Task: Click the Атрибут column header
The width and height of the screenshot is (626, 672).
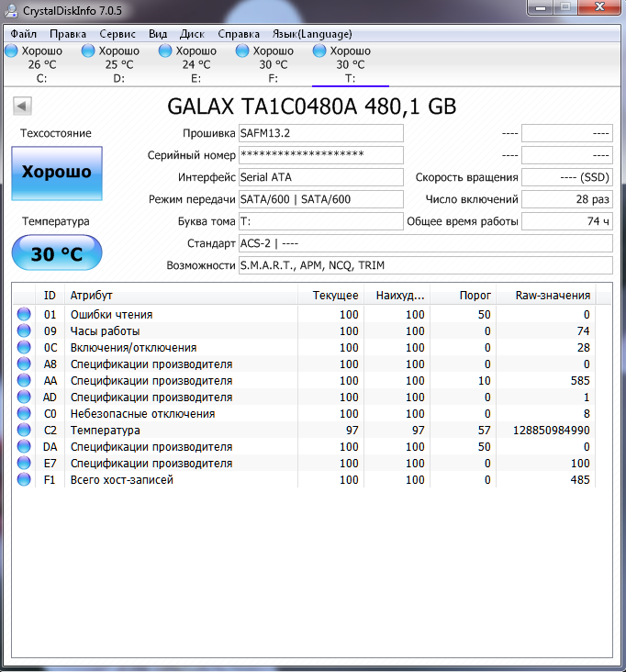Action: 181,296
